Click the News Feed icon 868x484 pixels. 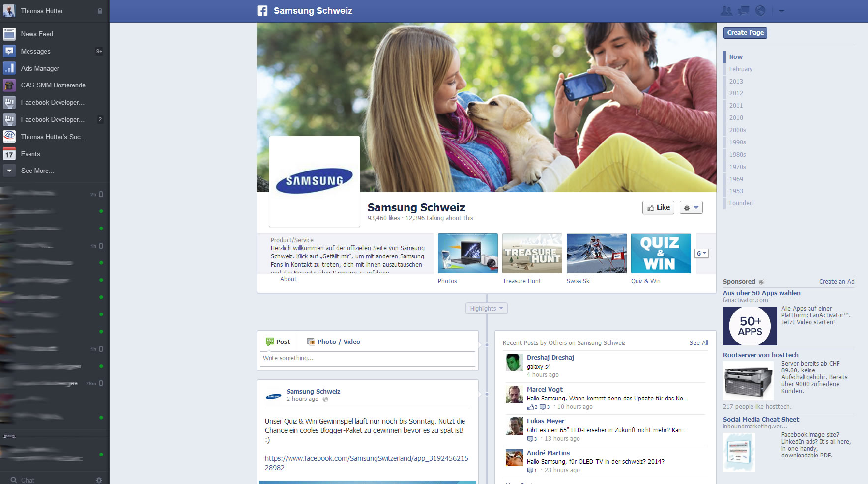point(9,34)
